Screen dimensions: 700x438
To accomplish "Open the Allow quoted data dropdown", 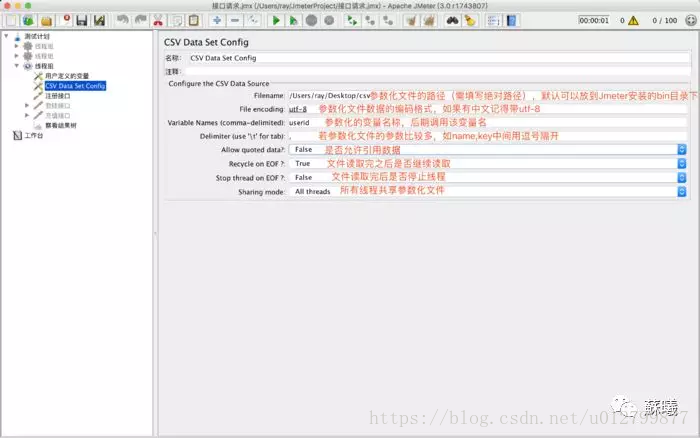I will click(x=681, y=150).
